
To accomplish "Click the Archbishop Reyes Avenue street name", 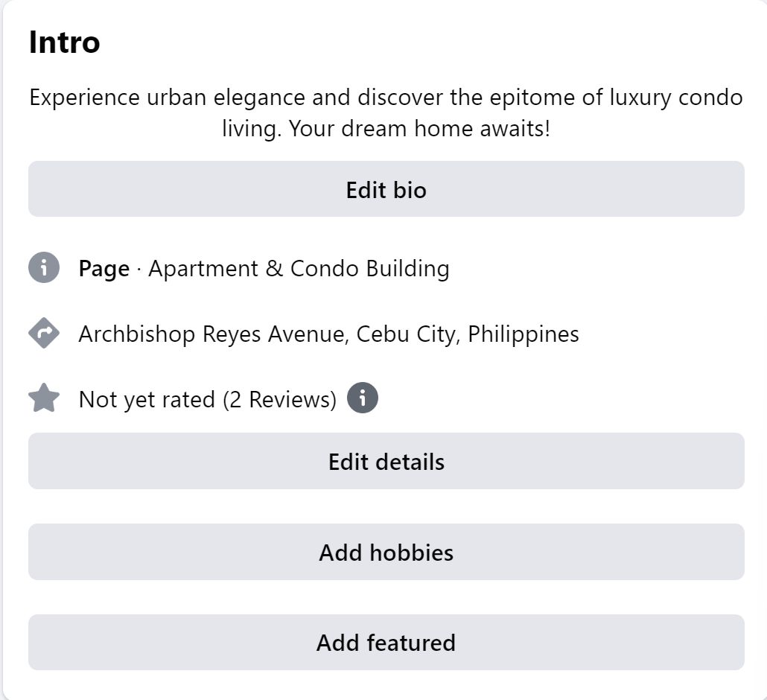I will tap(211, 334).
